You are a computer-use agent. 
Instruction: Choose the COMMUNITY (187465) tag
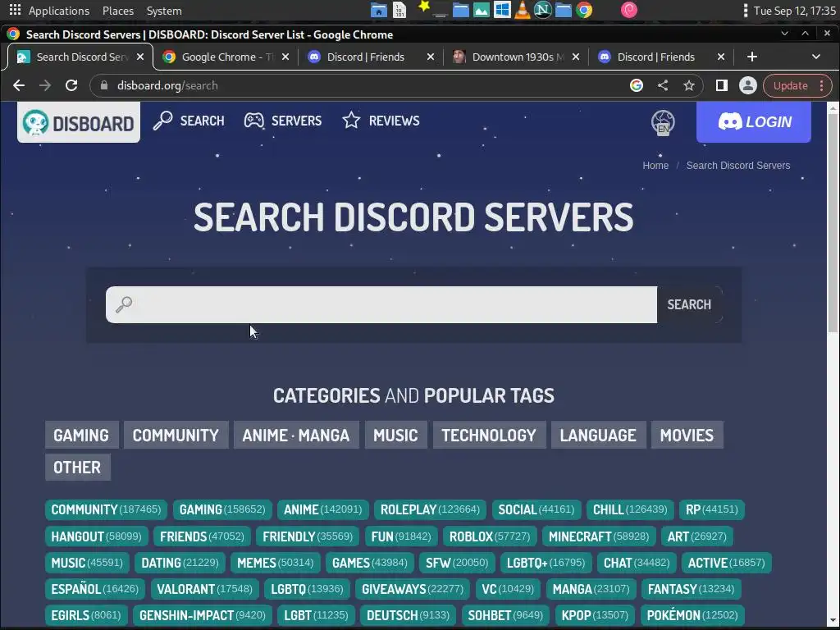pyautogui.click(x=106, y=509)
